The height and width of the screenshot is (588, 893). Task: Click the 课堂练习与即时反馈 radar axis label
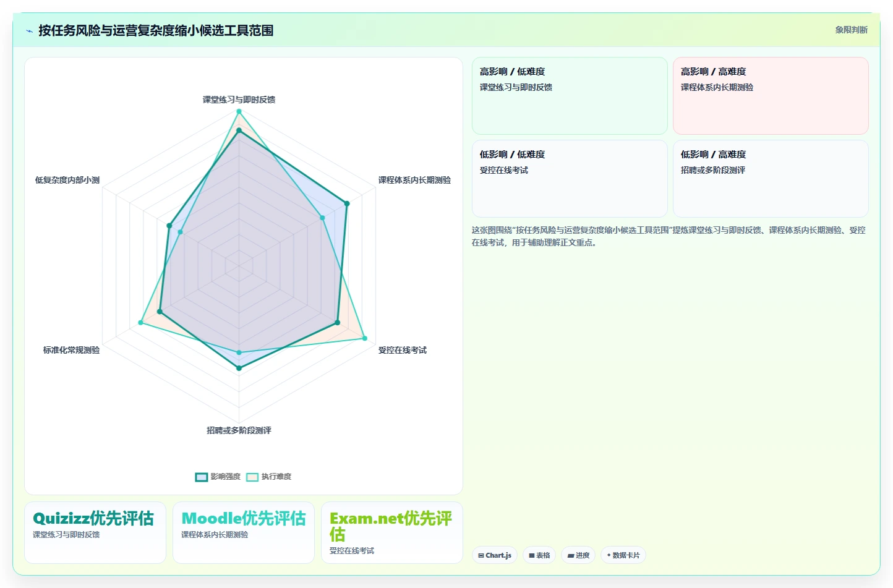coord(239,100)
